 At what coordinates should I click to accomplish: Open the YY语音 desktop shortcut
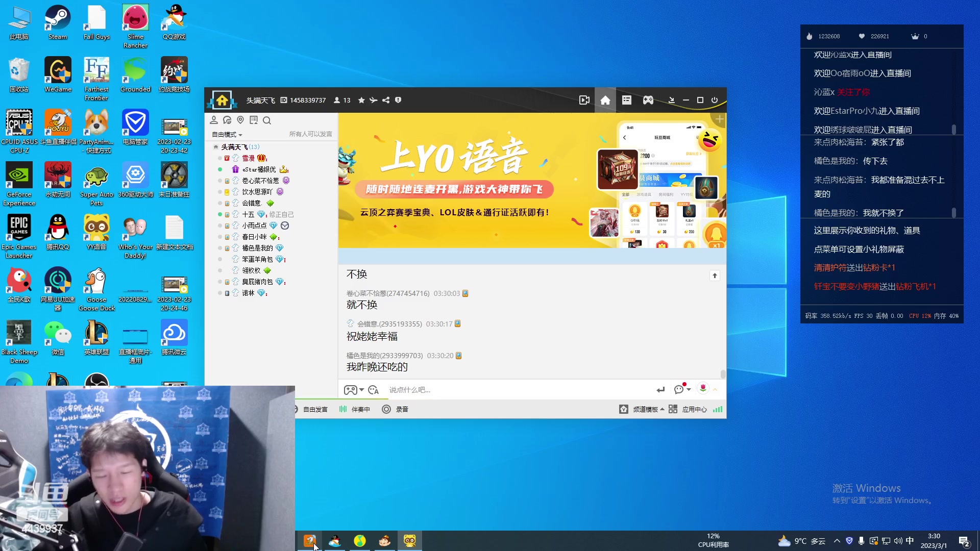tap(96, 232)
